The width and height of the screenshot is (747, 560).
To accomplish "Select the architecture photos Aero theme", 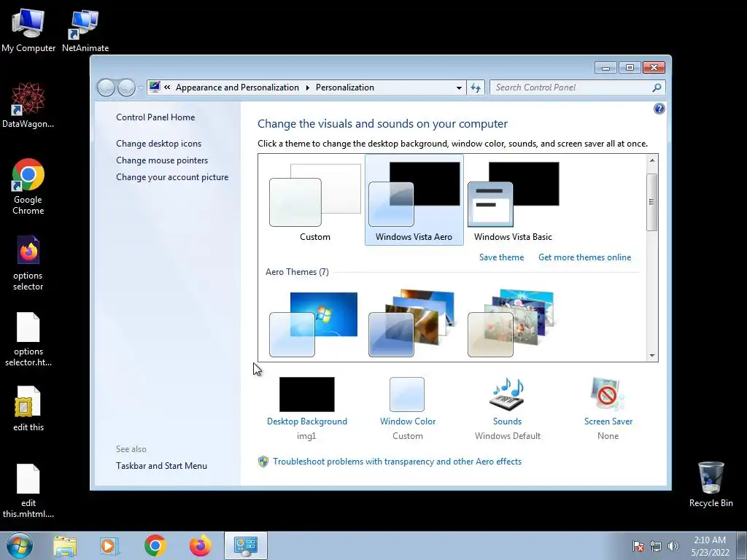I will tap(413, 324).
